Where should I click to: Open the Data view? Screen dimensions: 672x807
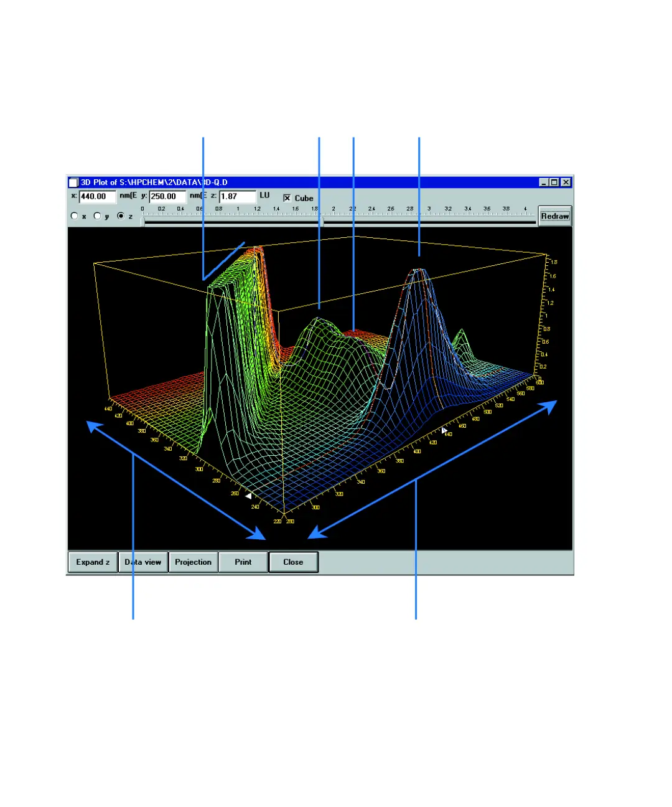143,562
